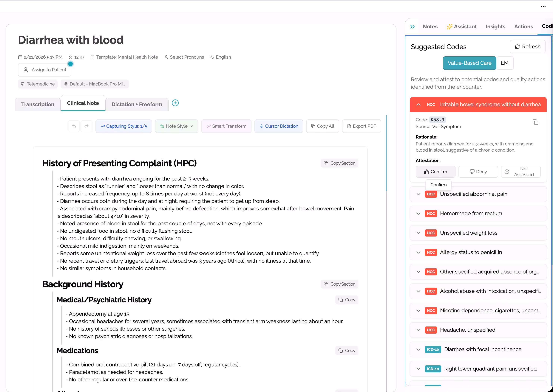Mark code as Not Assessed
The image size is (553, 392).
click(521, 172)
